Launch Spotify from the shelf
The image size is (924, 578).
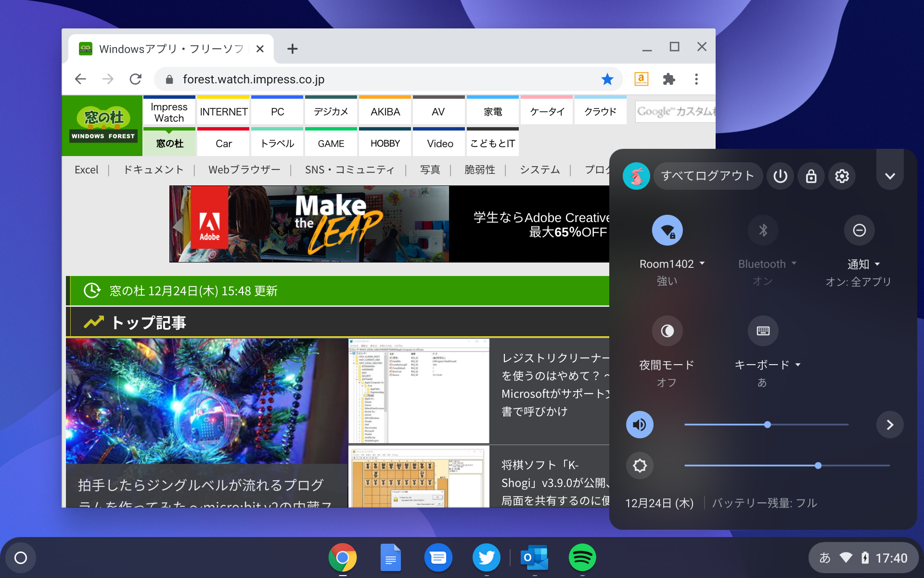point(582,557)
